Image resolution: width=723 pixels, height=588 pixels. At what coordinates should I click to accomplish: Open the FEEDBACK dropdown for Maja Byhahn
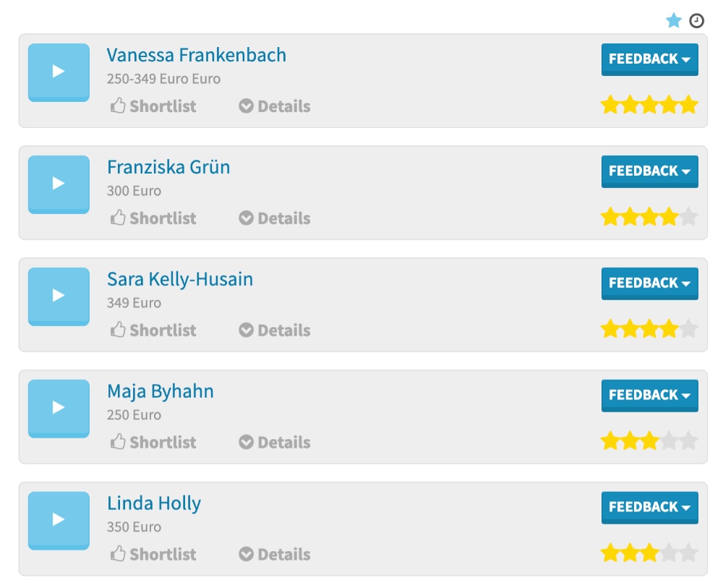coord(649,396)
